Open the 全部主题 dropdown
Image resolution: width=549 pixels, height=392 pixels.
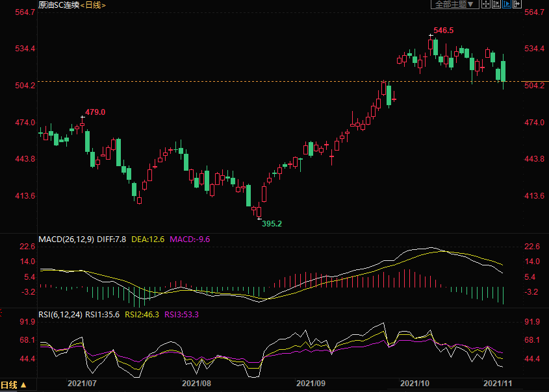pos(455,5)
